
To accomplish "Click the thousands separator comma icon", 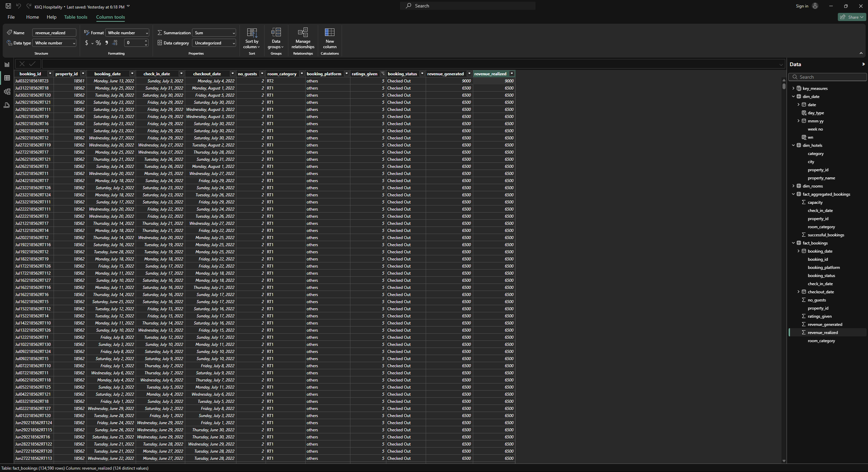I will coord(107,43).
